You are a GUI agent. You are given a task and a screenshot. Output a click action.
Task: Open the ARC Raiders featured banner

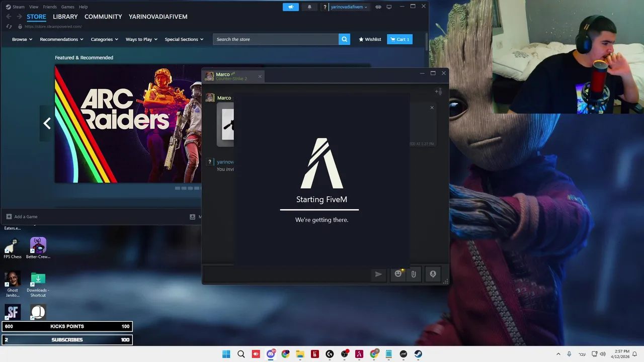click(x=128, y=123)
